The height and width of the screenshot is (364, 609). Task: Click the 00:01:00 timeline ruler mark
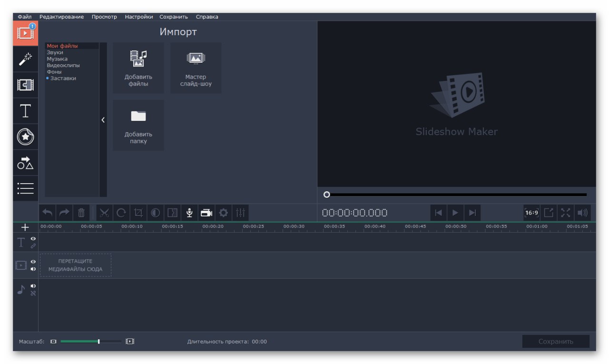pyautogui.click(x=537, y=226)
